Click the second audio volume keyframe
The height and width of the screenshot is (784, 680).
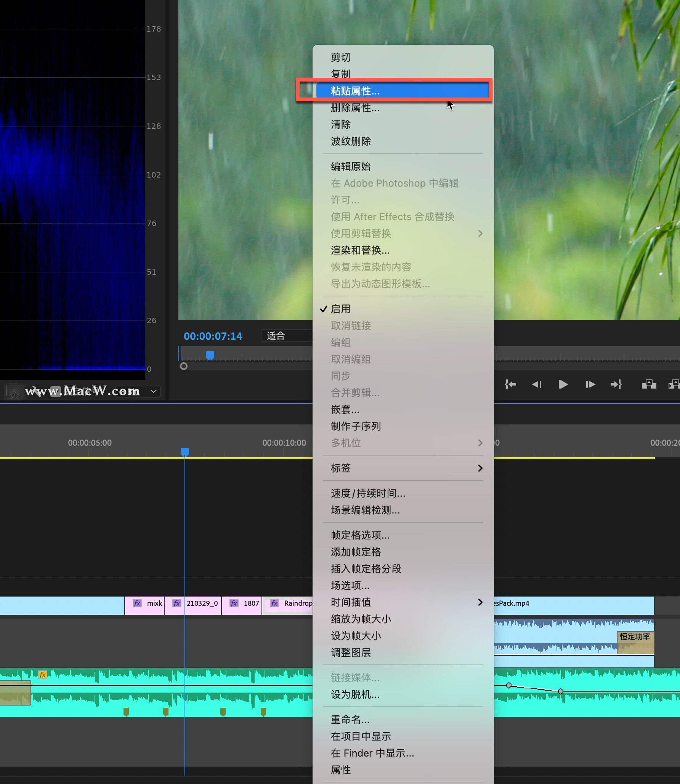pyautogui.click(x=561, y=691)
